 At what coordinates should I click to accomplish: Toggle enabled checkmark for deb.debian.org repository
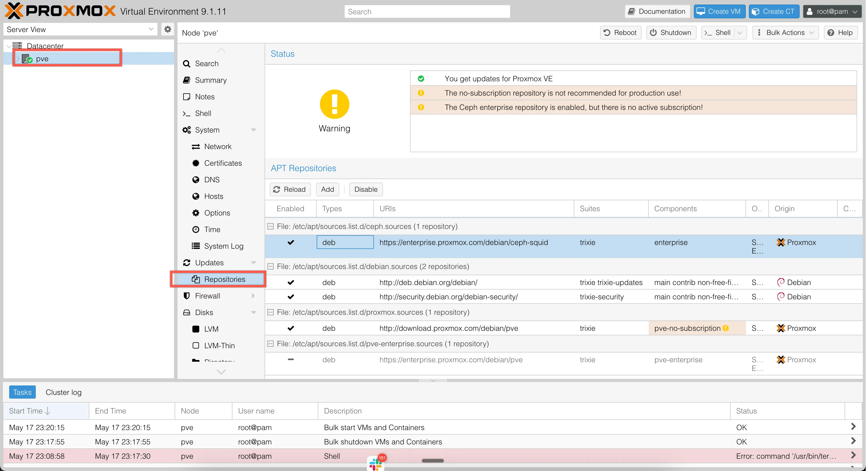click(291, 282)
